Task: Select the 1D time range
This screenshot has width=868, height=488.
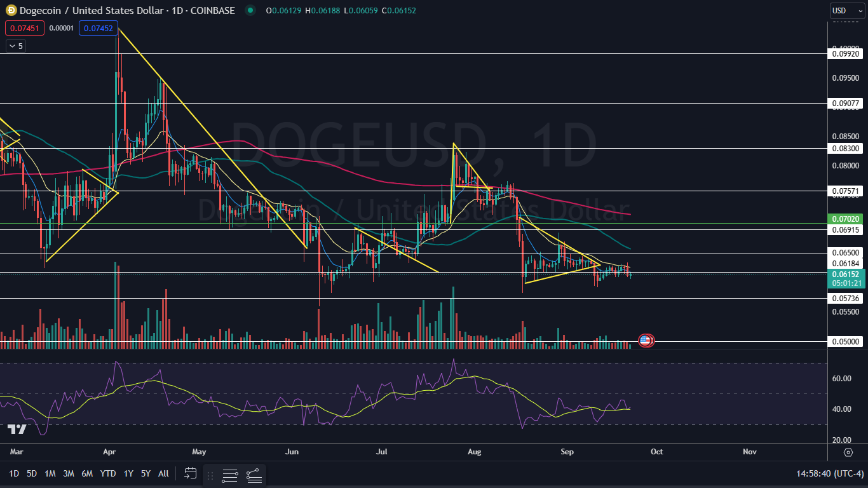Action: coord(14,473)
